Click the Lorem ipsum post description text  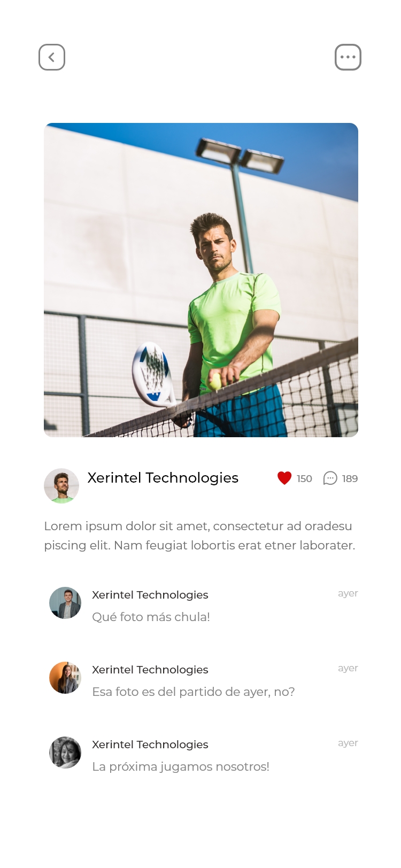(200, 536)
